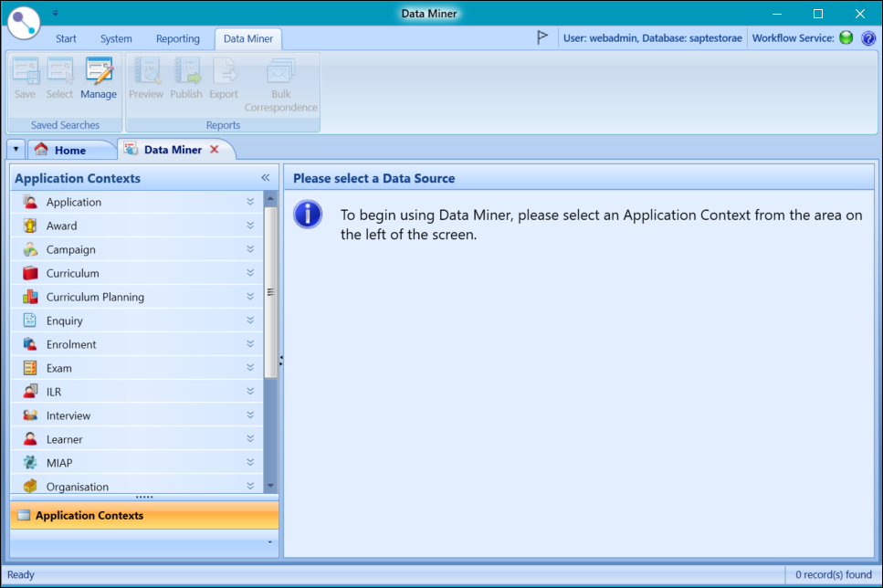
Task: Click the Learner context icon
Action: pyautogui.click(x=30, y=438)
